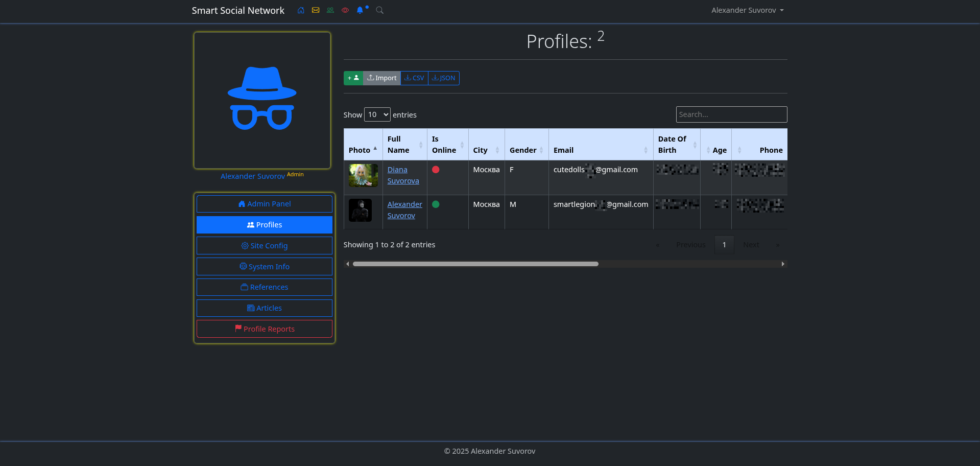Click the Import button

(x=381, y=78)
